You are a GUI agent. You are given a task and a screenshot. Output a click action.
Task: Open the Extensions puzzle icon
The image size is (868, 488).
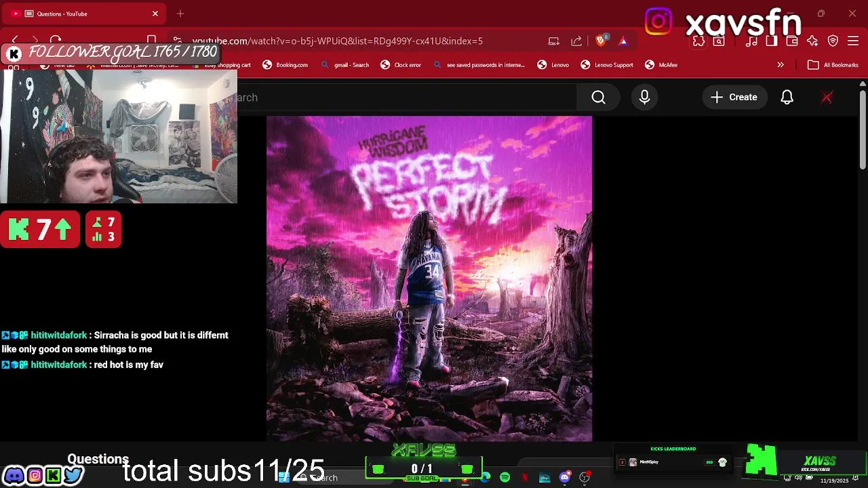(x=698, y=41)
